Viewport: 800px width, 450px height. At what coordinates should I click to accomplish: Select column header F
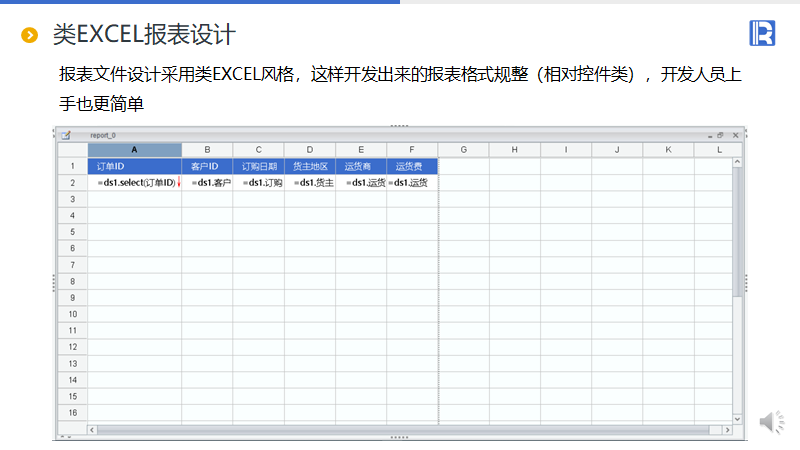click(412, 150)
